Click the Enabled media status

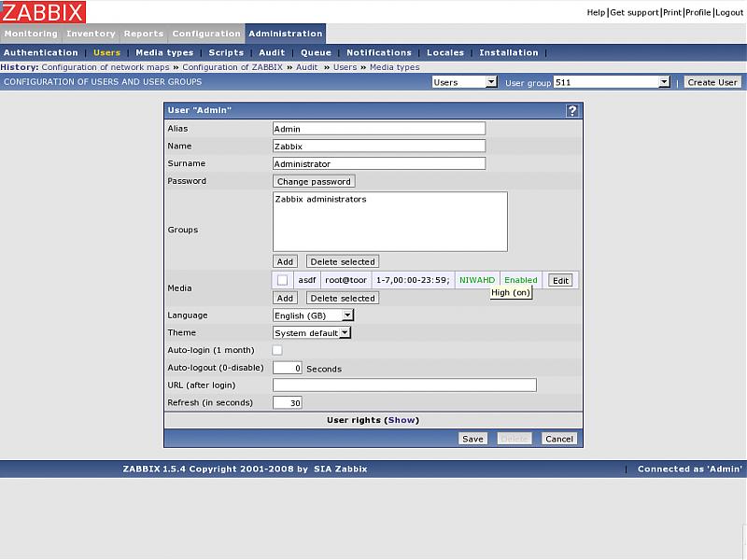coord(521,280)
